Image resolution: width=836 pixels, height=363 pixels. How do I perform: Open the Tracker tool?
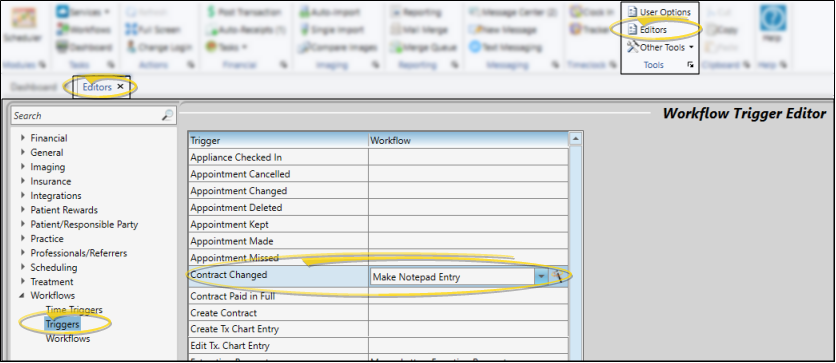(x=590, y=30)
